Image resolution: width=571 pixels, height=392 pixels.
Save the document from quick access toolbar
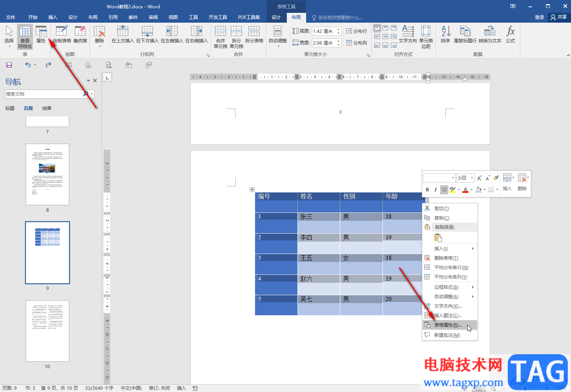click(x=9, y=65)
